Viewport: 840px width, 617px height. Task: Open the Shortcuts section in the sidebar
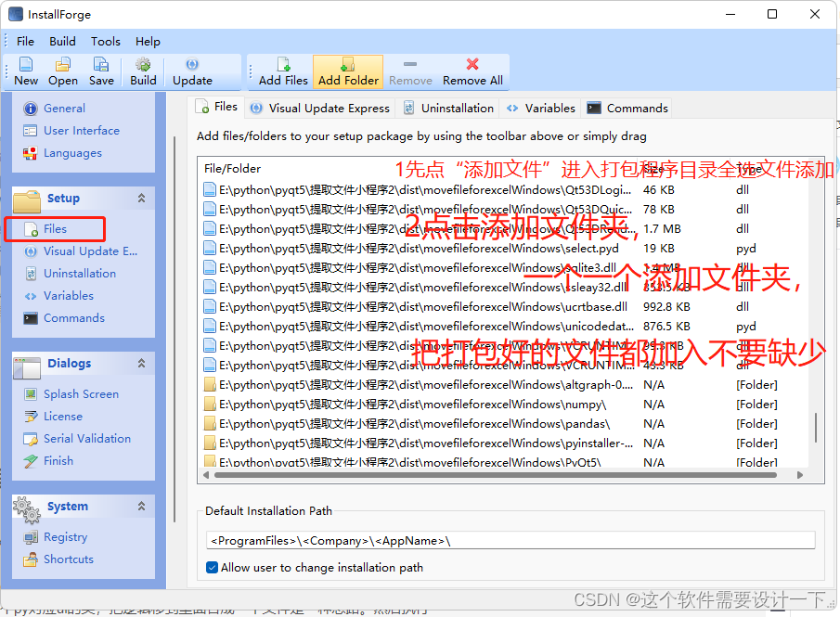tap(68, 559)
